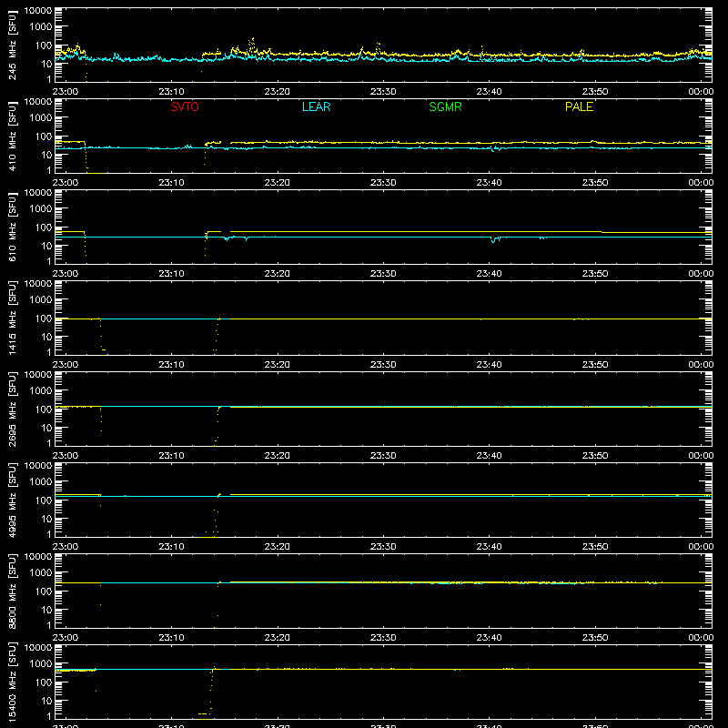Click the cyan dip near 23:40 in 610 MHz plot
This screenshot has width=728, height=728.
click(493, 239)
